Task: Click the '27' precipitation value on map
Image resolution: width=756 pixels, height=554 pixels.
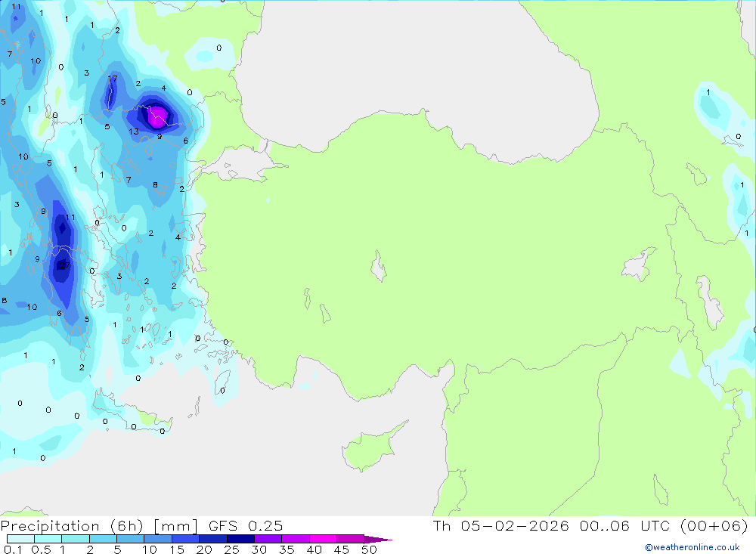Action: tap(64, 265)
